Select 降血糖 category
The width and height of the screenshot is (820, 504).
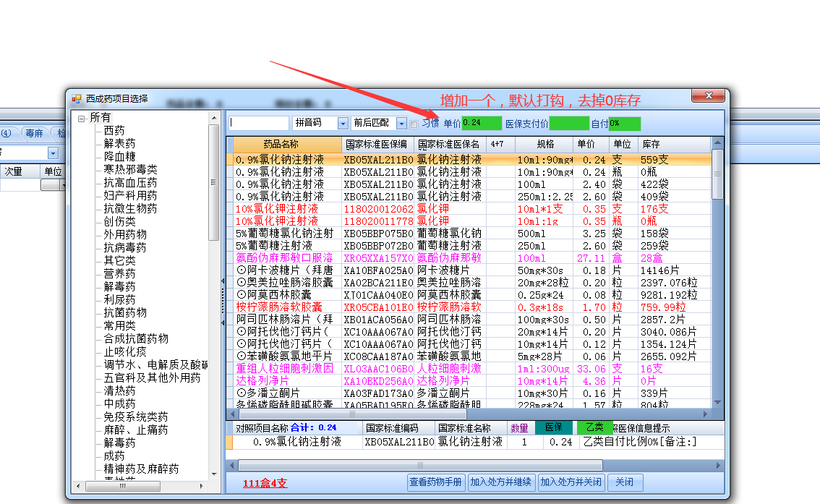[119, 156]
